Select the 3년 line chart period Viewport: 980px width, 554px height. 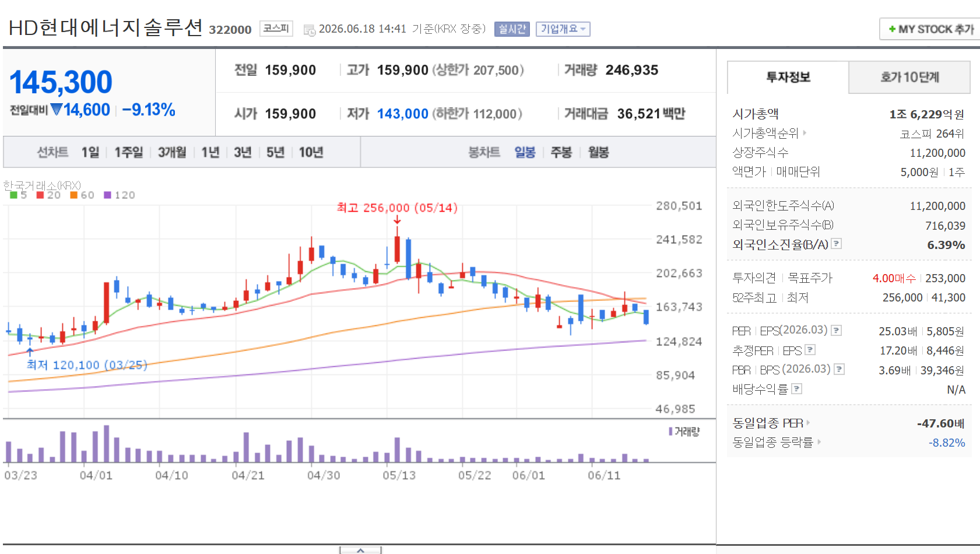(243, 152)
